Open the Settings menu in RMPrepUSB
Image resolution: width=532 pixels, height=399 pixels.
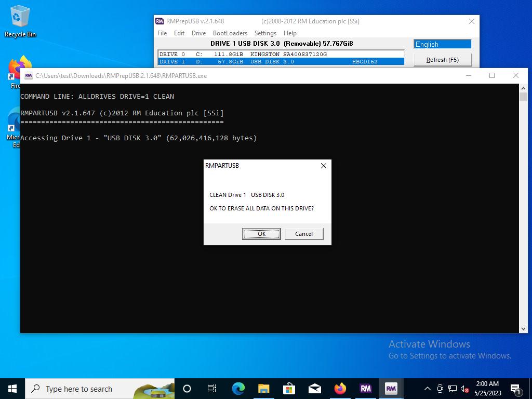[265, 33]
